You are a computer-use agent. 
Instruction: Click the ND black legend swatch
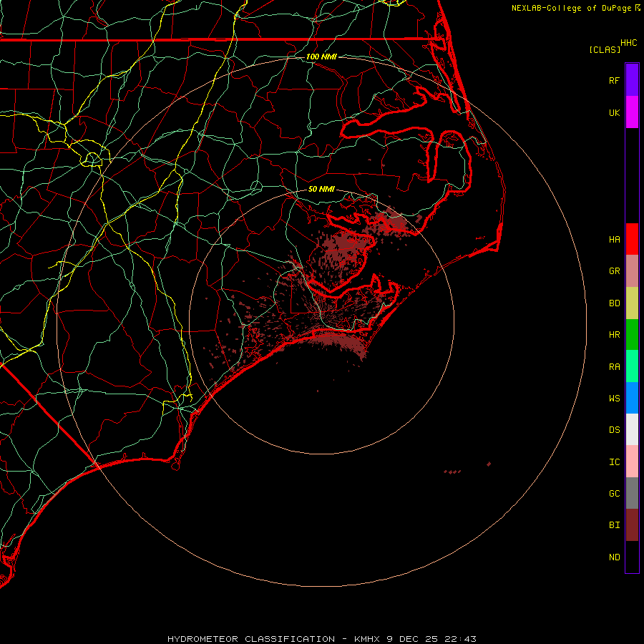[x=632, y=557]
